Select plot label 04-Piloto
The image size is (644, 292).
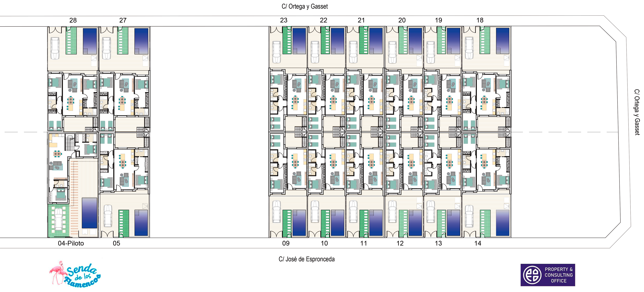tap(71, 243)
